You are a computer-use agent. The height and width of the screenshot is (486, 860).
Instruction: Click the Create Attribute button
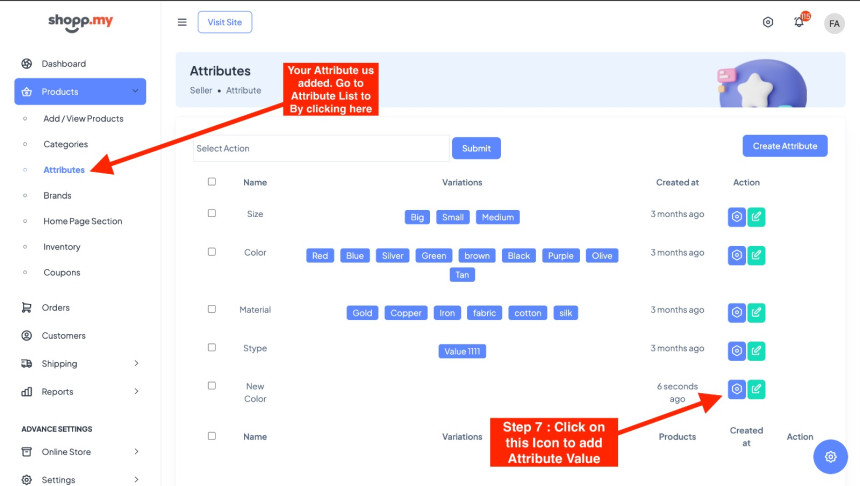pyautogui.click(x=784, y=146)
